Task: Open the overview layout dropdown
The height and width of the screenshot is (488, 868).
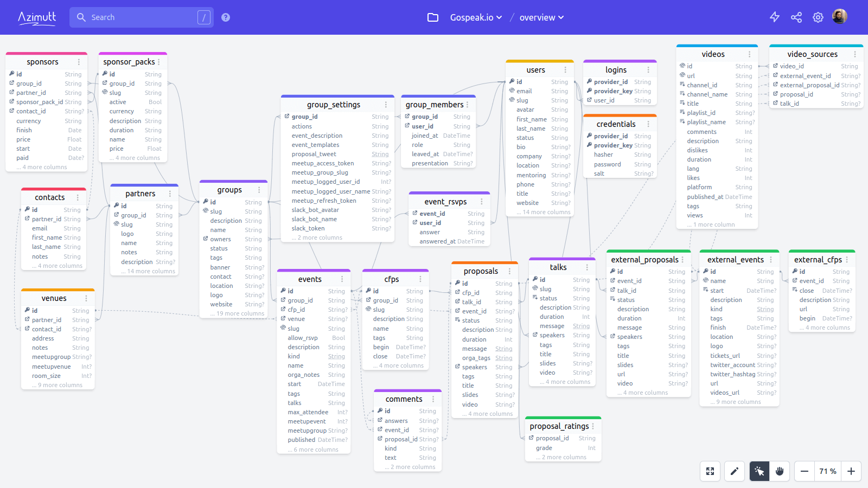Action: pyautogui.click(x=540, y=17)
